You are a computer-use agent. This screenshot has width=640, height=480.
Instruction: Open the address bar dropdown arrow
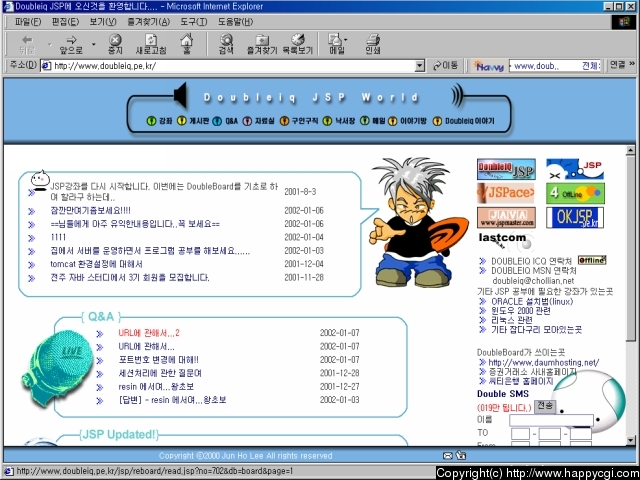point(420,66)
